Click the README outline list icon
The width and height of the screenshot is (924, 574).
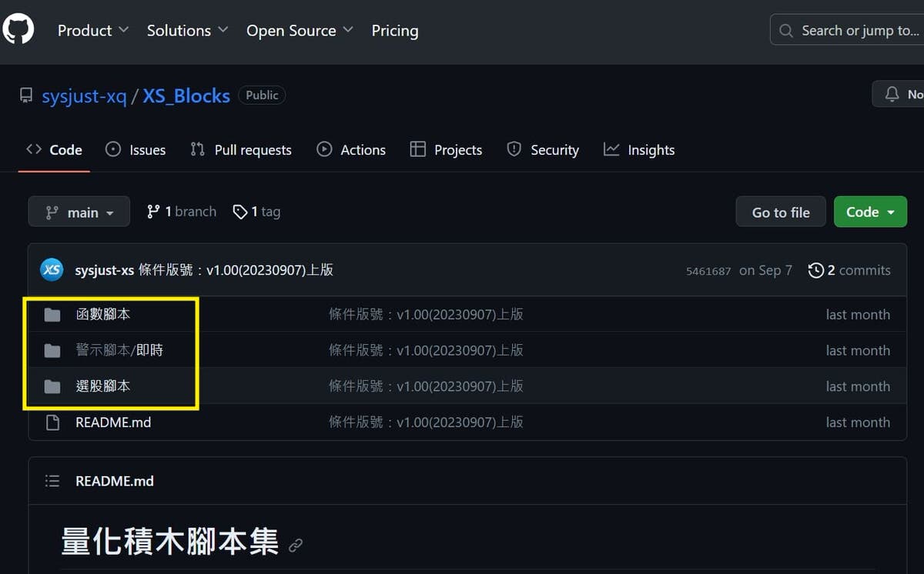[x=52, y=481]
